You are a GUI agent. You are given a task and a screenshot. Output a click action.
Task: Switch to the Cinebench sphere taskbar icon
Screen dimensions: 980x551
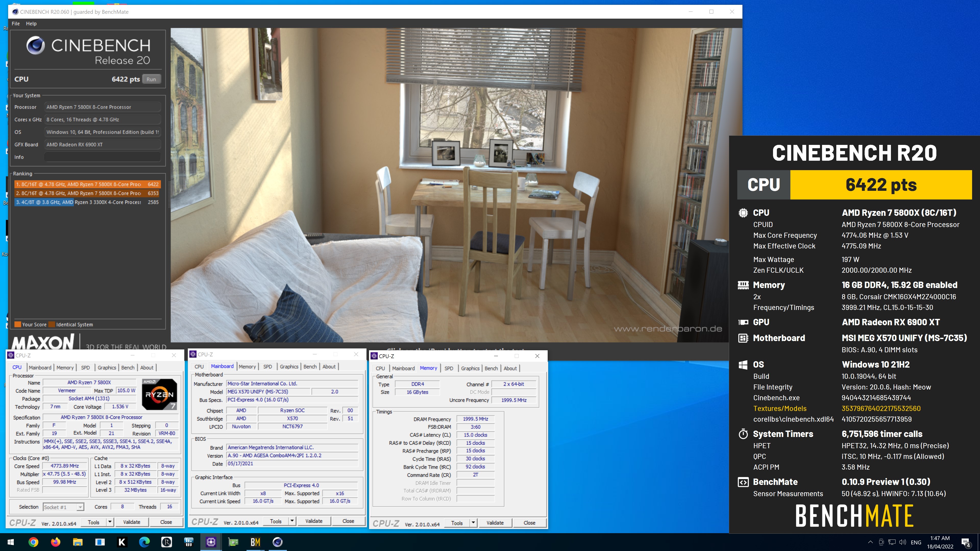tap(278, 542)
